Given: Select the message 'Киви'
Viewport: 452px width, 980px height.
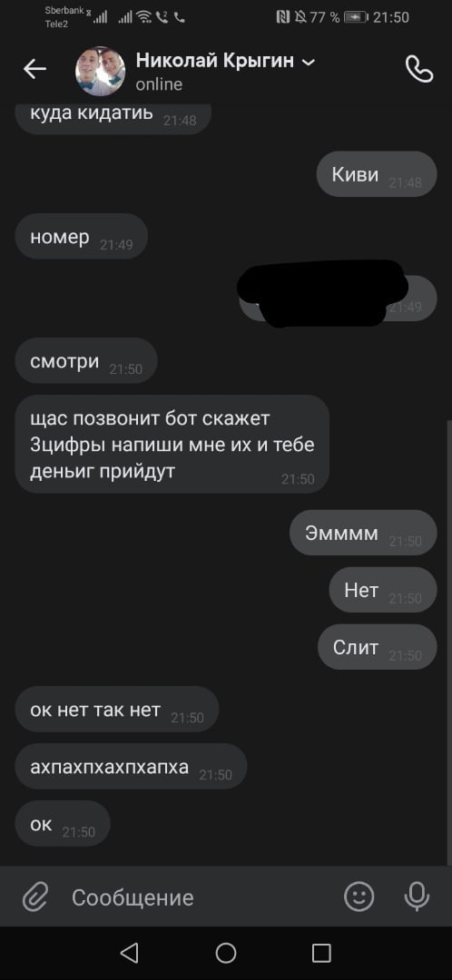Looking at the screenshot, I should pyautogui.click(x=377, y=174).
